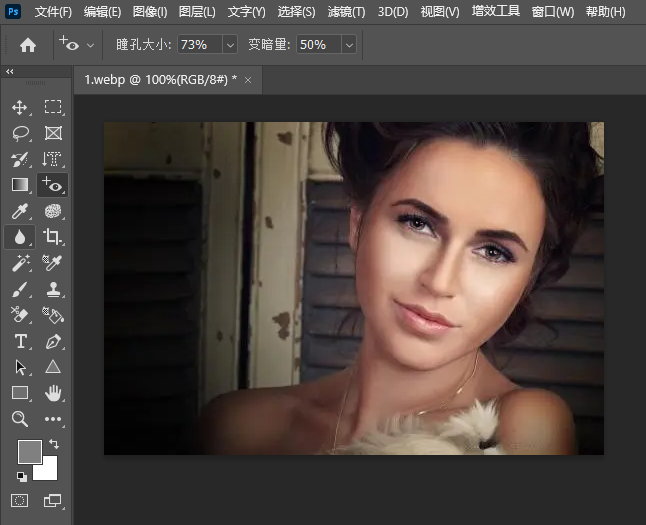The image size is (646, 525).
Task: Open the pupil size 73% dropdown
Action: 230,45
